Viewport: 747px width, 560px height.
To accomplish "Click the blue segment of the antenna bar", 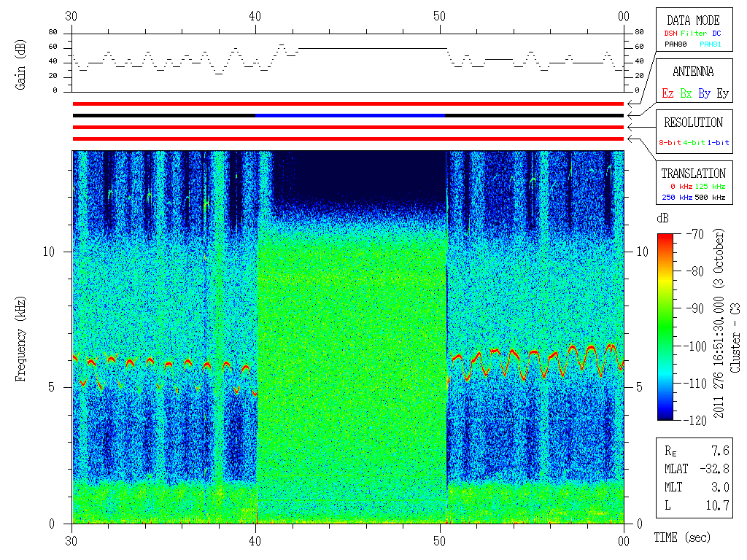I will point(350,116).
